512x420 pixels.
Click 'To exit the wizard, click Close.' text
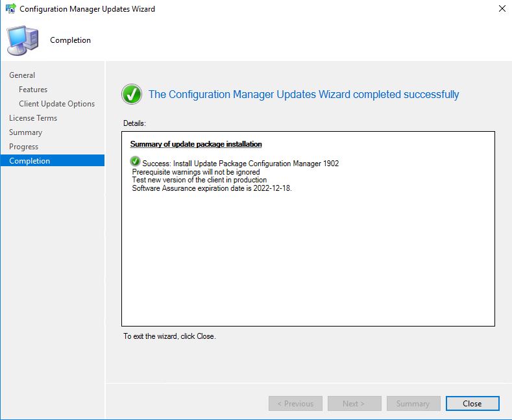tap(169, 336)
